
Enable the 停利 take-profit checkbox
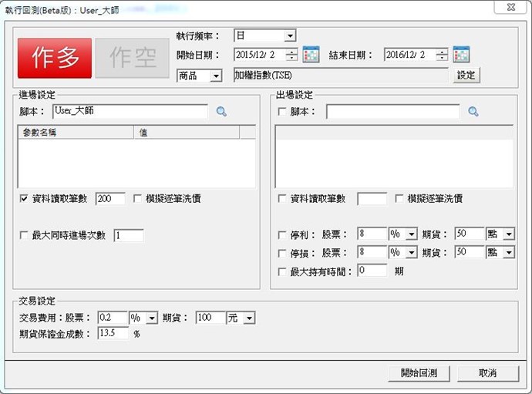click(x=282, y=234)
